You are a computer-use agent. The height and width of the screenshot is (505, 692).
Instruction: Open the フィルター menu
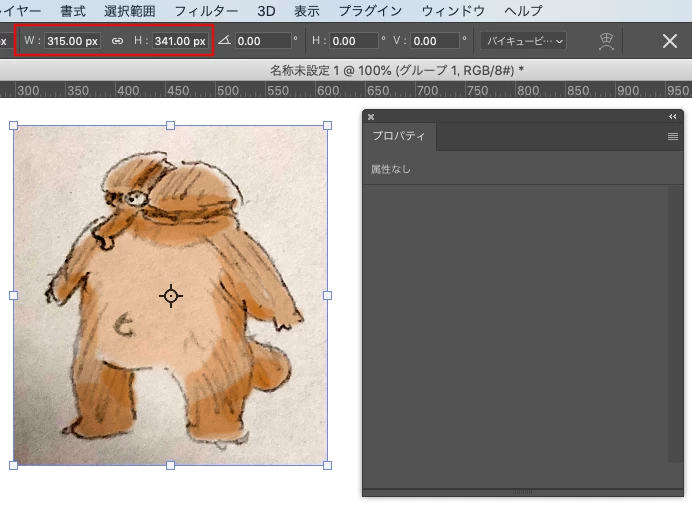point(206,11)
